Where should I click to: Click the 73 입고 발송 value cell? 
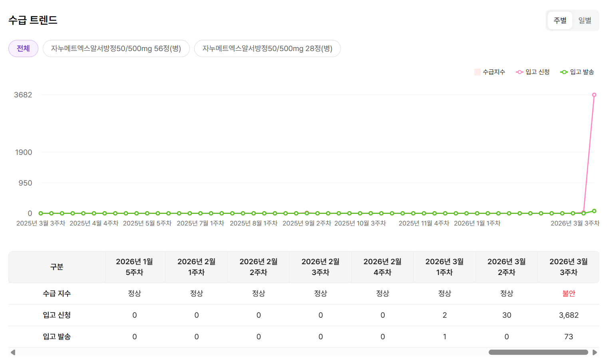568,336
